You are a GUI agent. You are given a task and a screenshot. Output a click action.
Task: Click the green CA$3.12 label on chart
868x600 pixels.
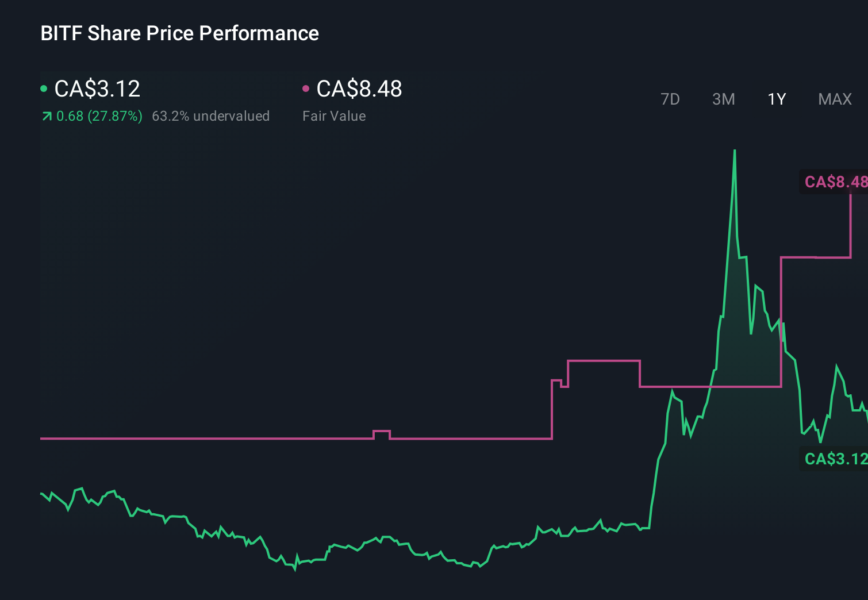pyautogui.click(x=835, y=459)
